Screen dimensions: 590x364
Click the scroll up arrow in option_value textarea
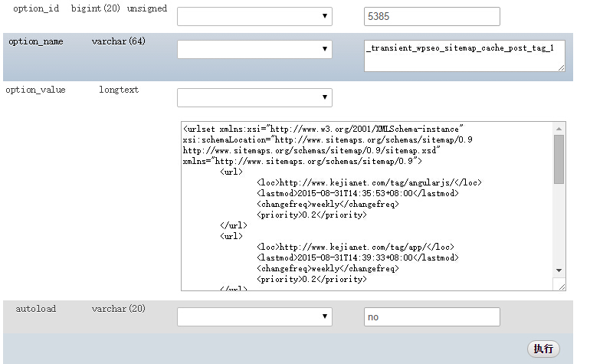(559, 128)
